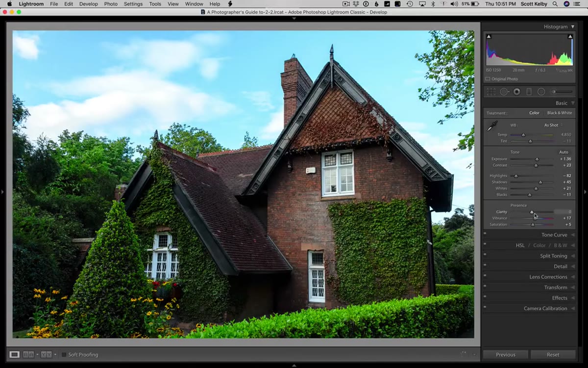This screenshot has height=368, width=588.
Task: Expand the Split Toning panel
Action: [x=572, y=256]
